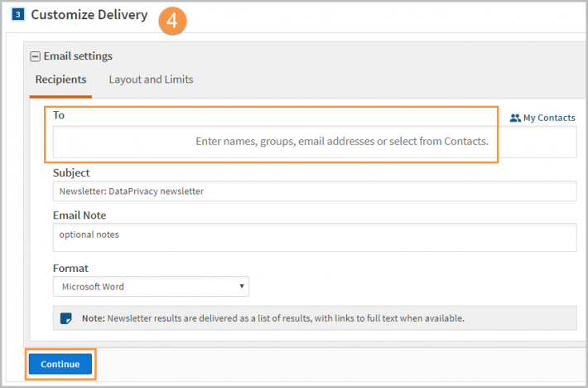Click into the Subject field

(x=315, y=191)
